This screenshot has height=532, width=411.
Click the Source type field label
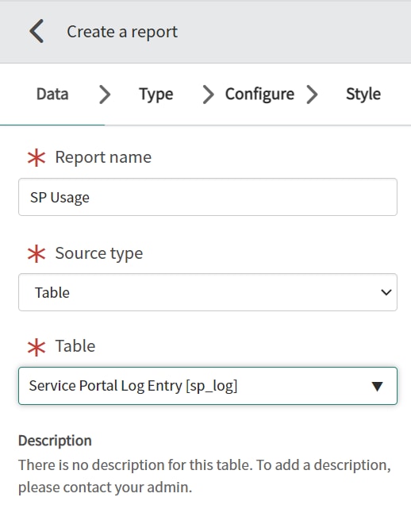[99, 253]
